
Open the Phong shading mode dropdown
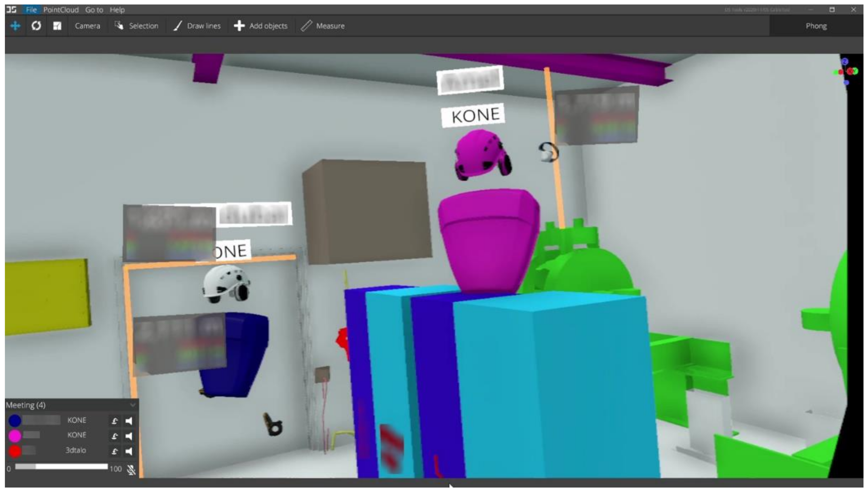(816, 26)
